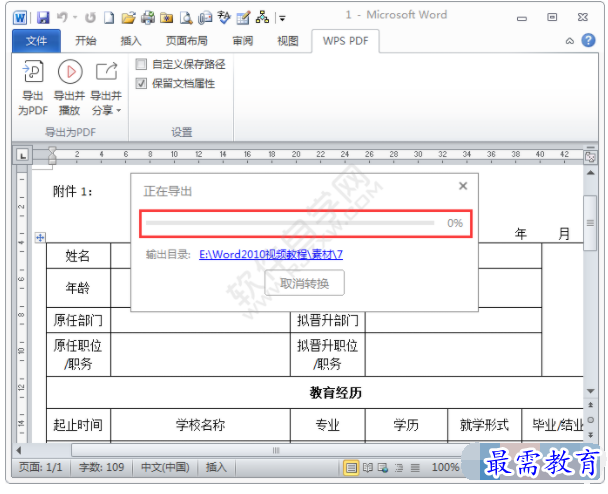Enable 自定义保存路径 checkbox

141,64
